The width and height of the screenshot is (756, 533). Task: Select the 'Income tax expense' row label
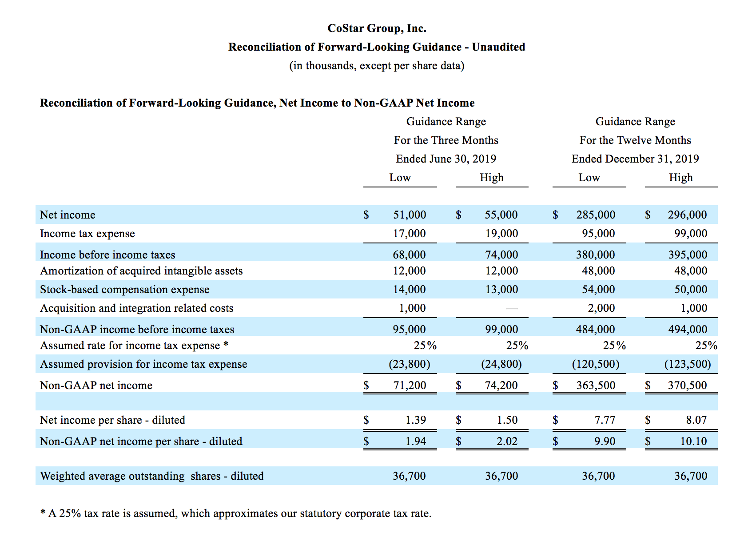(x=88, y=234)
